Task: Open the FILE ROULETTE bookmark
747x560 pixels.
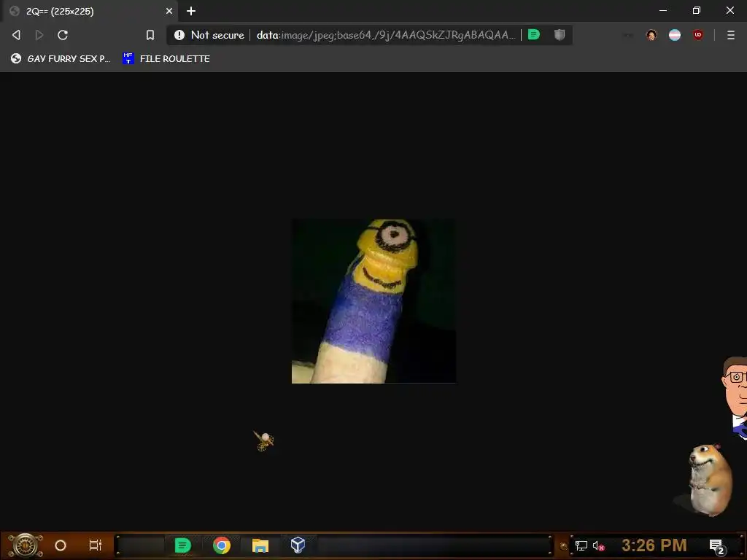Action: click(x=166, y=58)
